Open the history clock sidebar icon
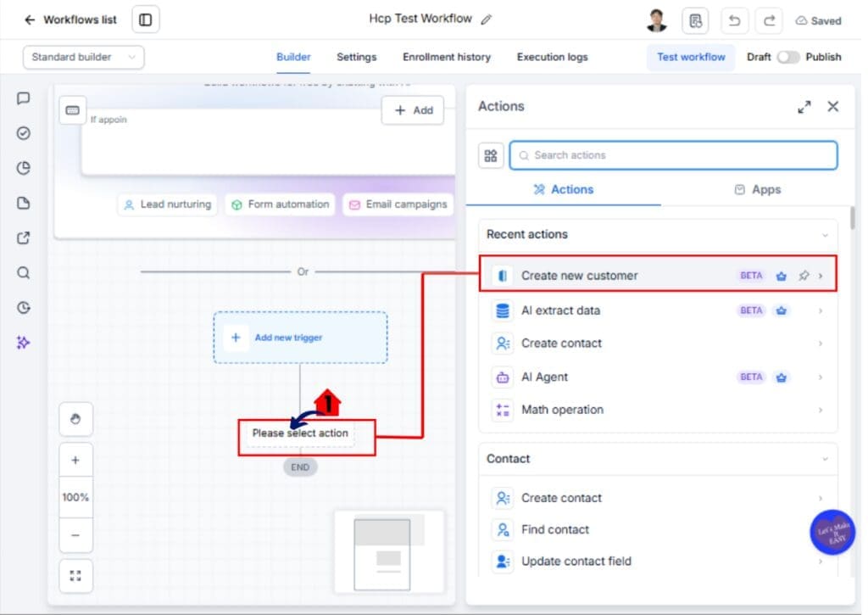Screen dimensions: 868x615 [23, 307]
